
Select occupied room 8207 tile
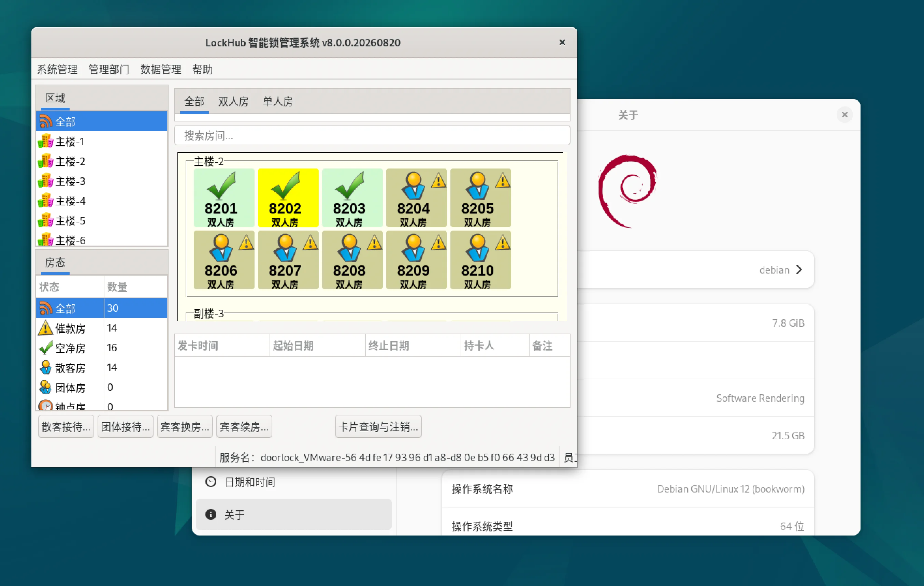point(288,260)
